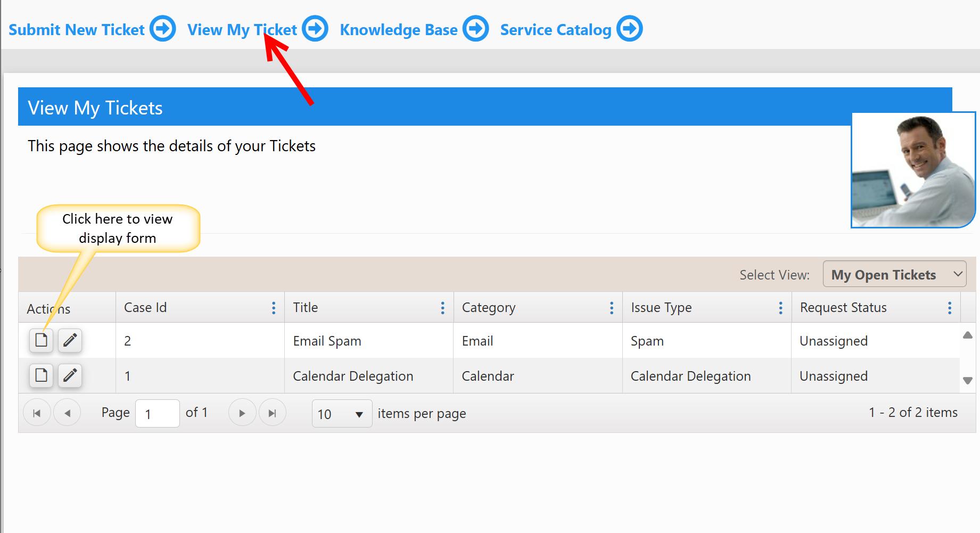Click the Email category cell
980x533 pixels.
(538, 341)
